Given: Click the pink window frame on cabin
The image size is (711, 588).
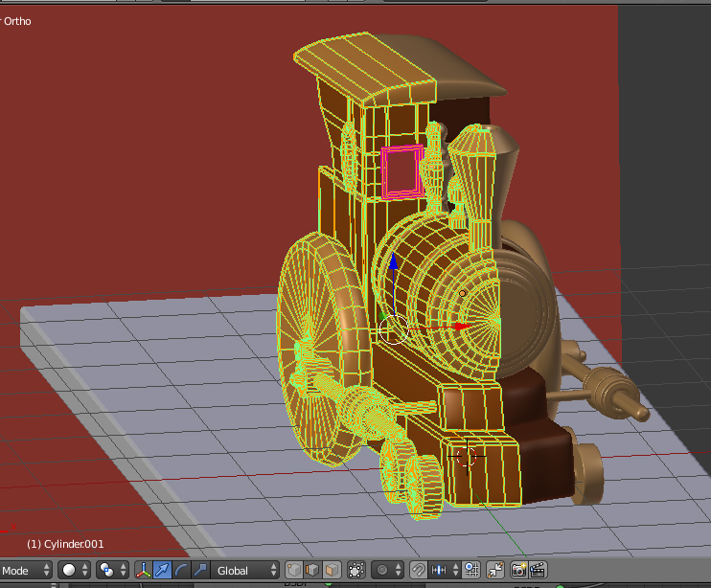Looking at the screenshot, I should 401,172.
